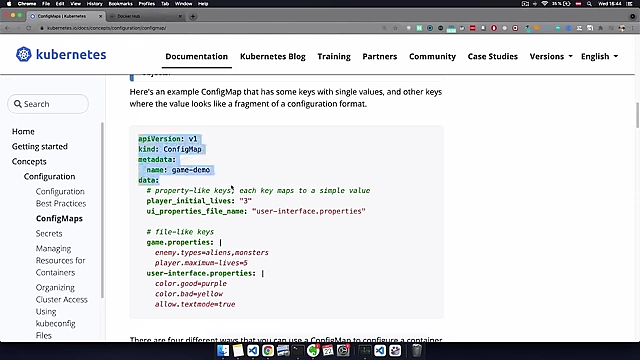Open the Calendar app in the dock
The width and height of the screenshot is (640, 360).
[328, 351]
